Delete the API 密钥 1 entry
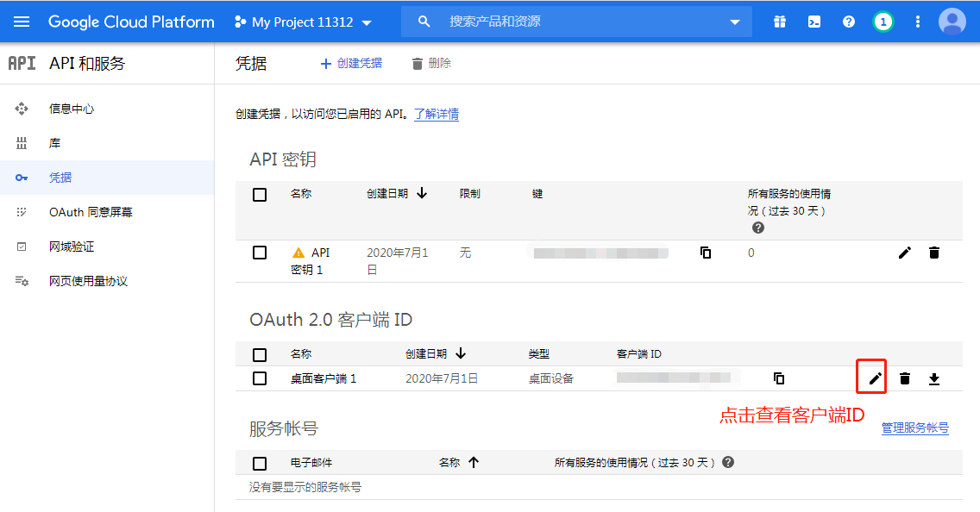 (934, 253)
